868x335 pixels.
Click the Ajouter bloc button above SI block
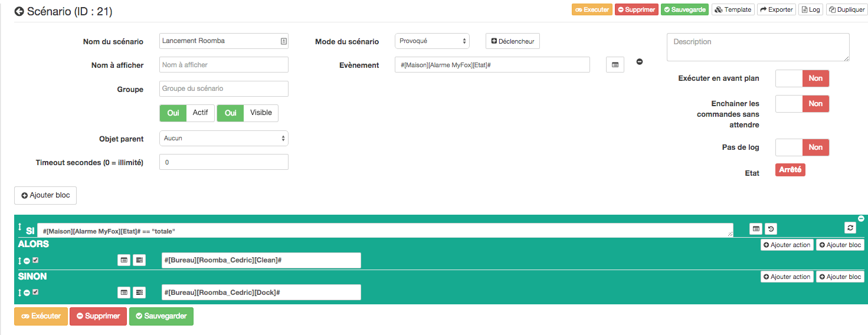(x=45, y=195)
